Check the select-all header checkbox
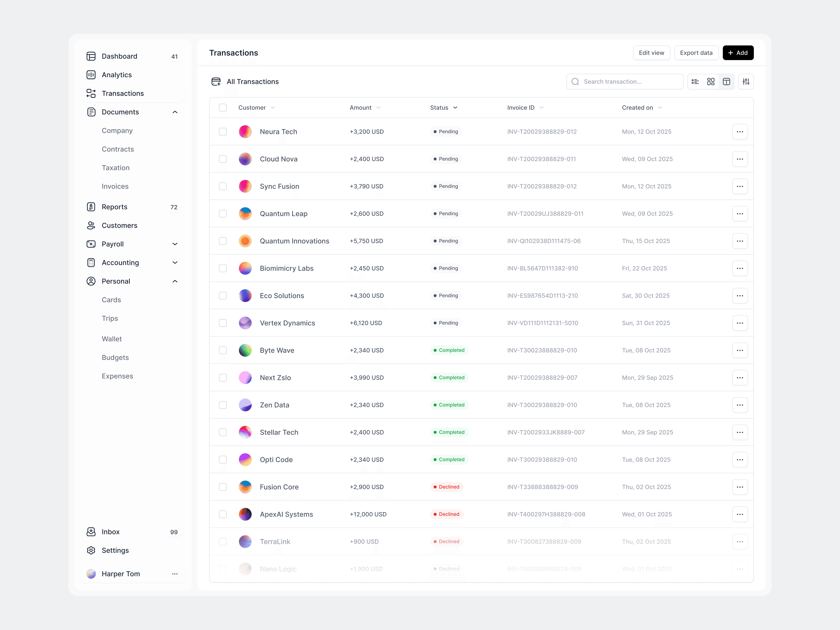The width and height of the screenshot is (840, 630). tap(223, 108)
